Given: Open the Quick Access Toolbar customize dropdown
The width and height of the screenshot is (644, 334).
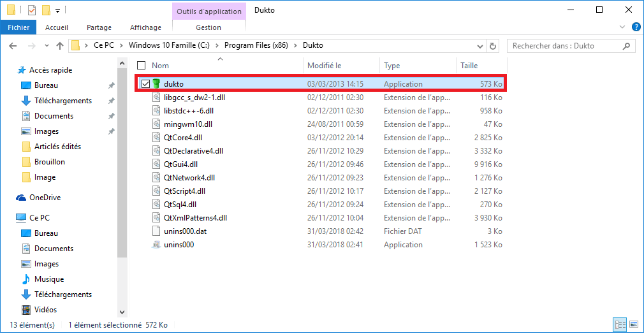Looking at the screenshot, I should [58, 11].
